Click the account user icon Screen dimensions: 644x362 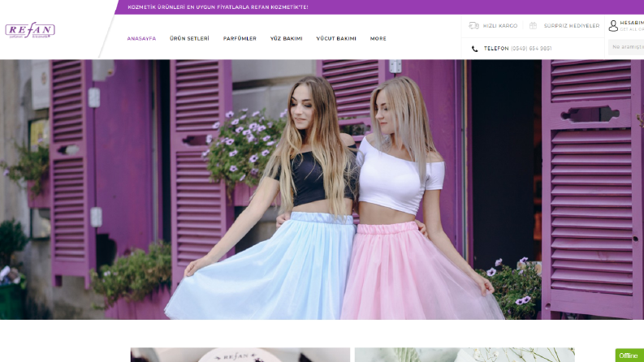tap(613, 26)
